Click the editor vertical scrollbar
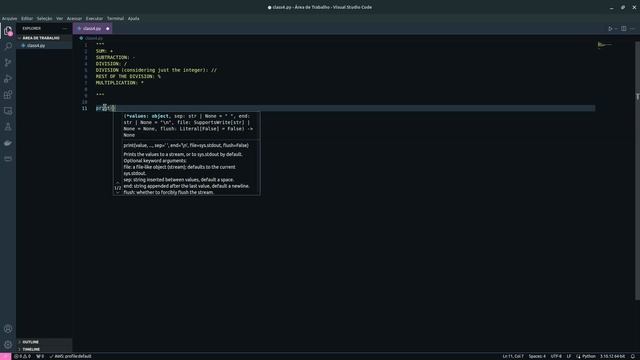This screenshot has width=640, height=360. pyautogui.click(x=638, y=171)
